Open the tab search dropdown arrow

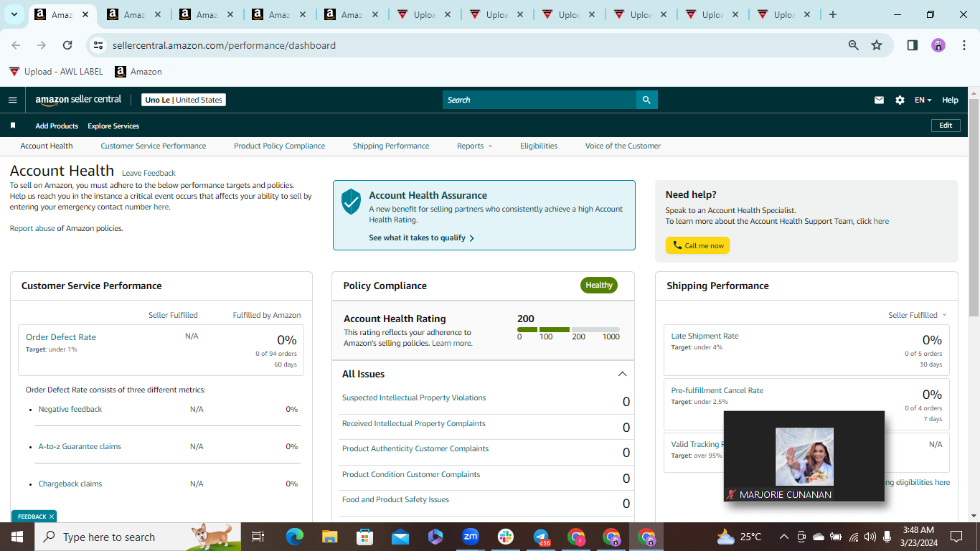(14, 14)
